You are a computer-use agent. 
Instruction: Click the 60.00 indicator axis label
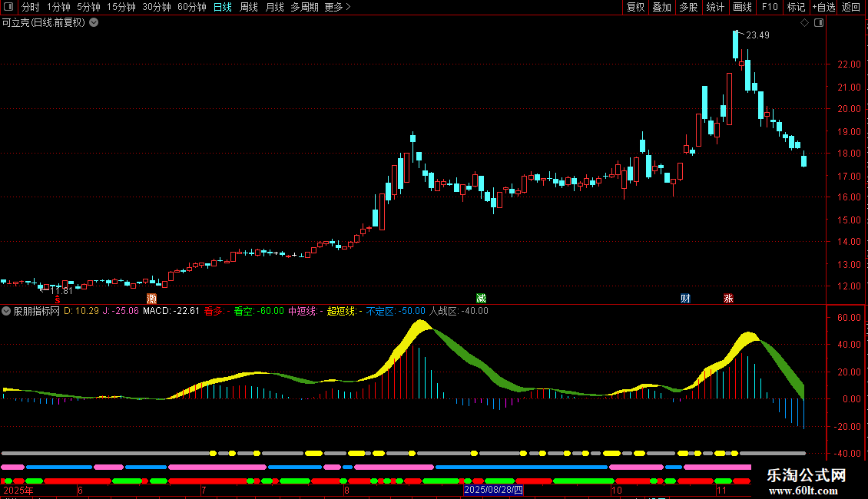pyautogui.click(x=849, y=318)
